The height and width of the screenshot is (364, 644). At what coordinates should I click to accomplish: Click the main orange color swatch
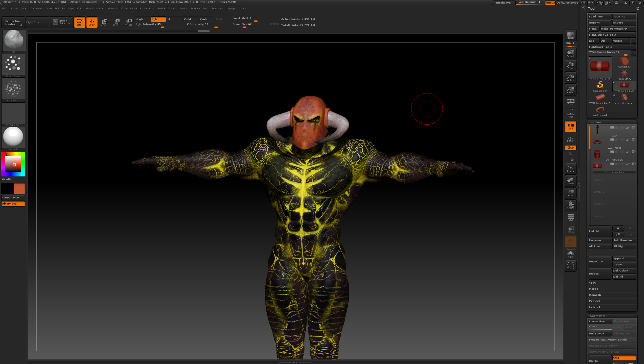point(19,189)
